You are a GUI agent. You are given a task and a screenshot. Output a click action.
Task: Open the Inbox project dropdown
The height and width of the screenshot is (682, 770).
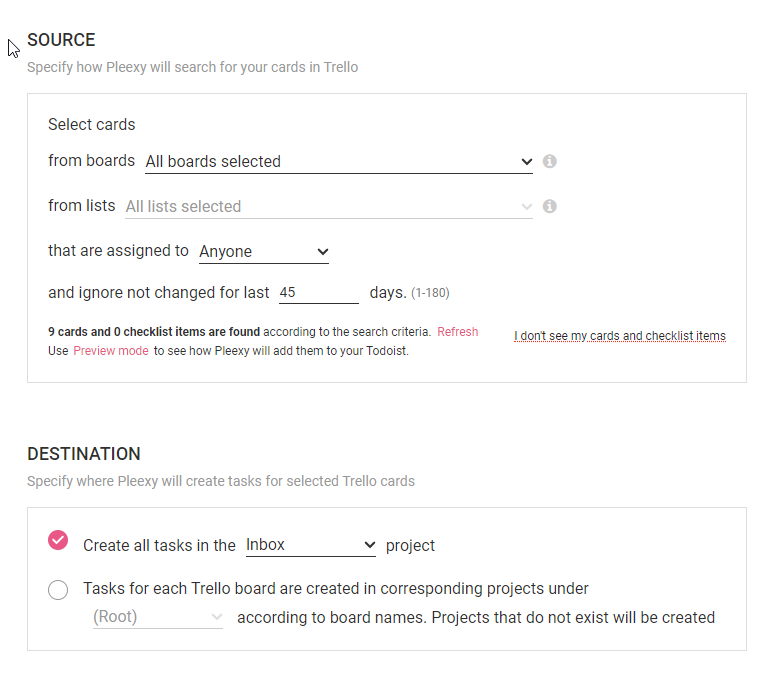click(x=311, y=545)
